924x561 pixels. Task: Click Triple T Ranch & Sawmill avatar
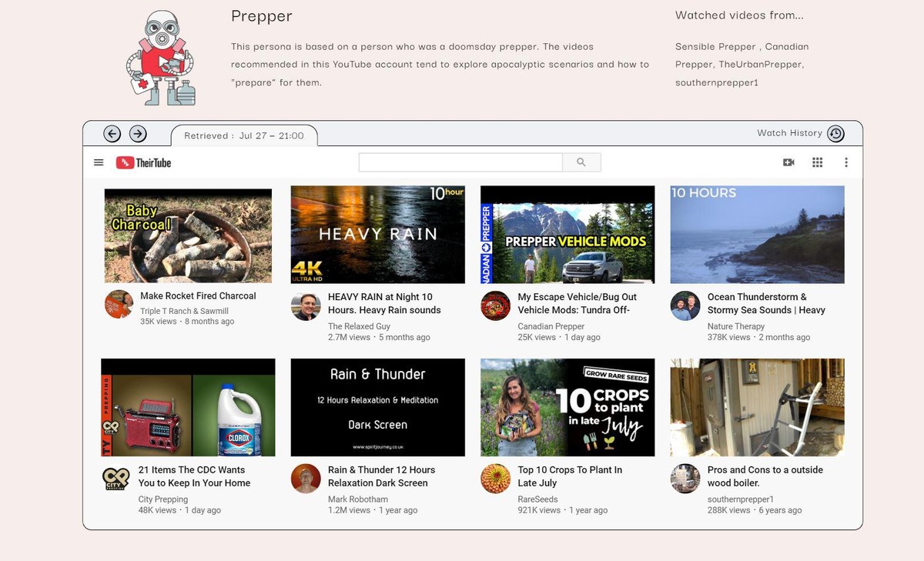click(119, 305)
